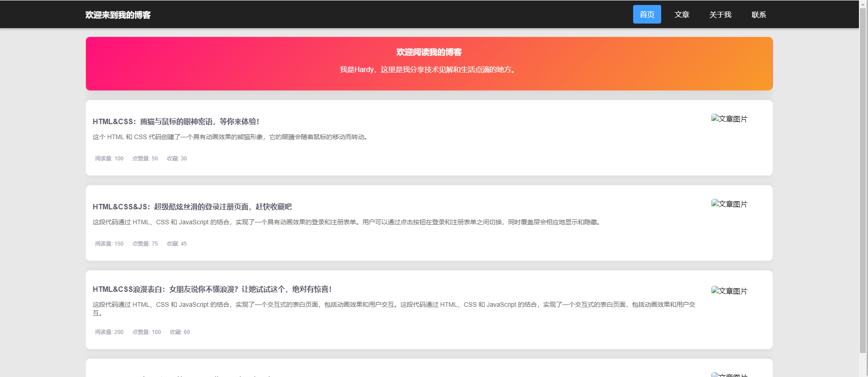Click the 登录注册 article's description paragraph
The height and width of the screenshot is (377, 868).
coord(348,222)
